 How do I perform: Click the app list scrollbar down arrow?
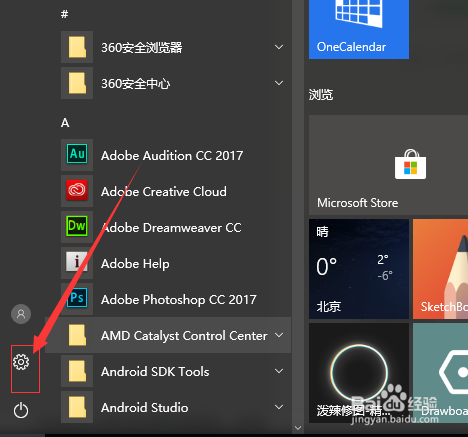[x=298, y=428]
